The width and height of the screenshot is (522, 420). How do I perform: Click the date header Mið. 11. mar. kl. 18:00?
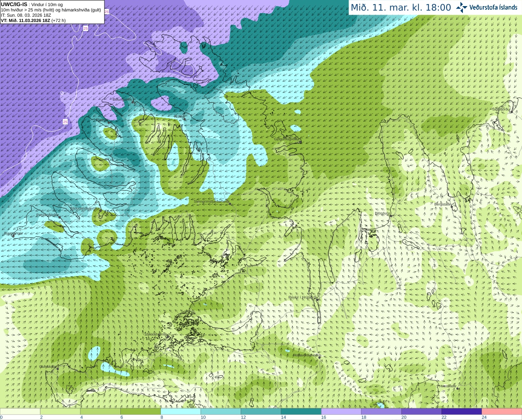click(x=401, y=7)
